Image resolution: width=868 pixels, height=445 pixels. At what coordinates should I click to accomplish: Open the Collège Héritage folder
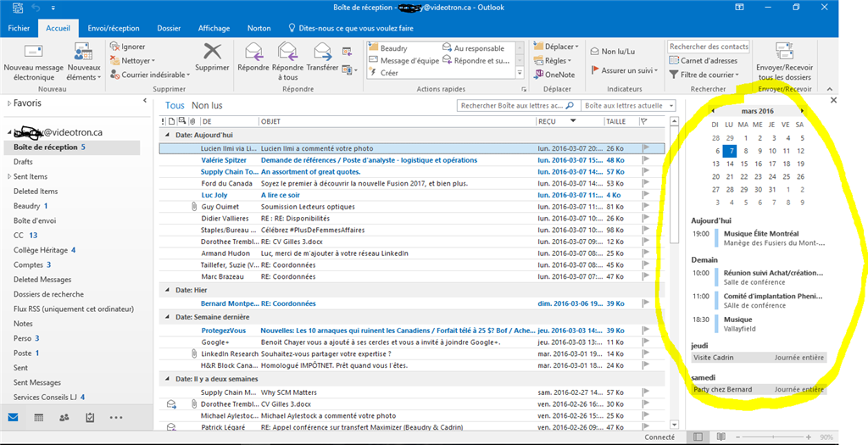tap(41, 250)
